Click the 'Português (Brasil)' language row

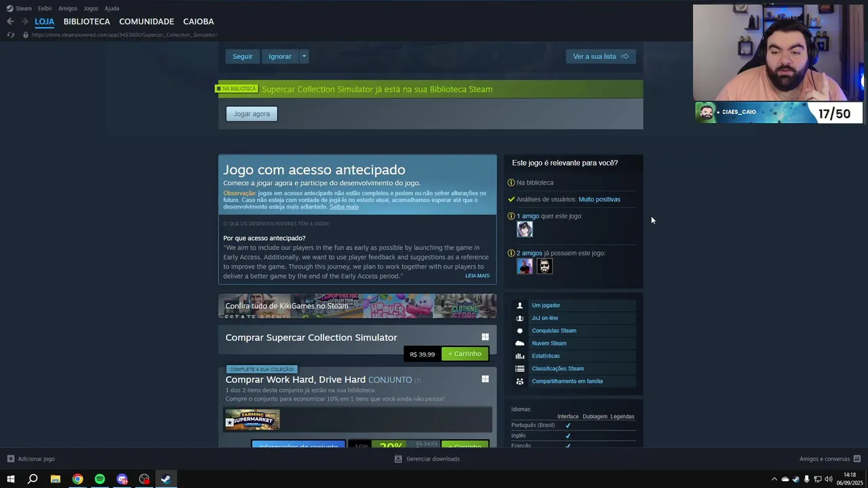coord(573,425)
